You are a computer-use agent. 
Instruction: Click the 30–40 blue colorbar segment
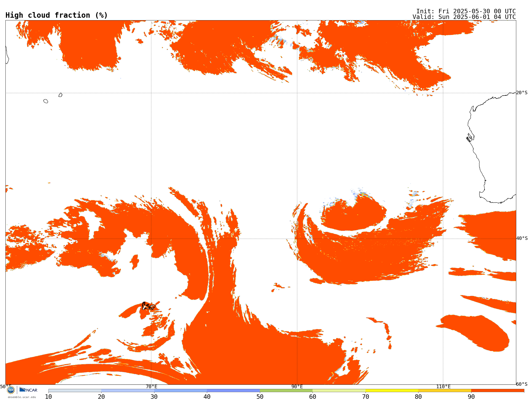tap(181, 391)
